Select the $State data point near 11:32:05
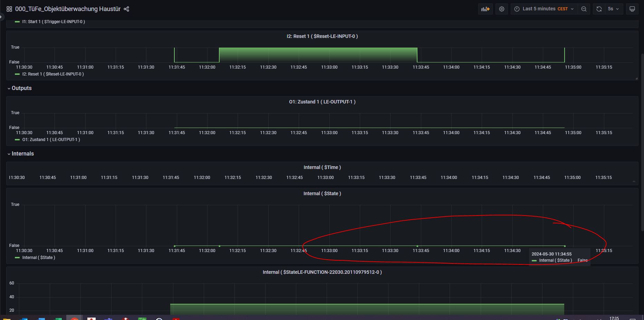 (219, 246)
